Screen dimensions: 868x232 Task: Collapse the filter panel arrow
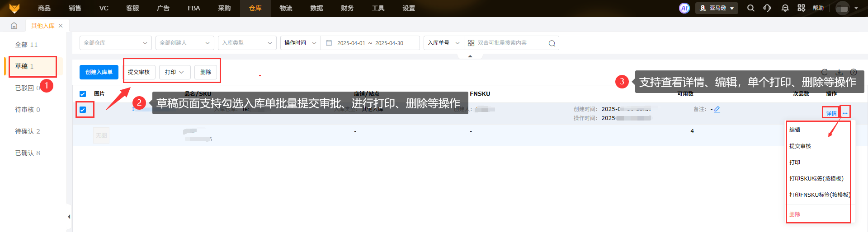pos(470,56)
